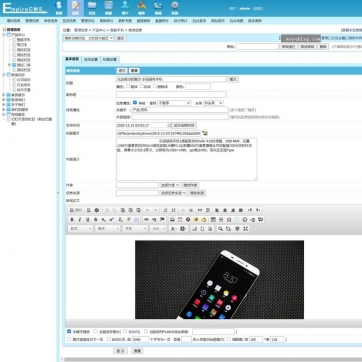Click the magnifier find icon in editor toolbar
362x362 pixels.
pyautogui.click(x=220, y=229)
